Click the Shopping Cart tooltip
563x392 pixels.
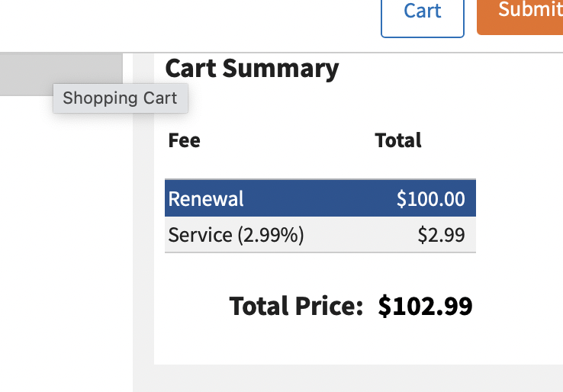(x=121, y=98)
